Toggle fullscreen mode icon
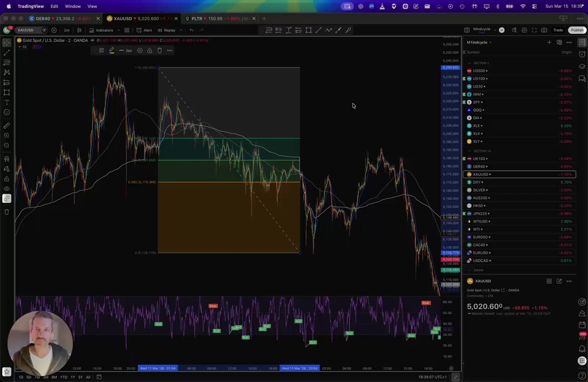Image resolution: width=588 pixels, height=382 pixels. point(534,30)
